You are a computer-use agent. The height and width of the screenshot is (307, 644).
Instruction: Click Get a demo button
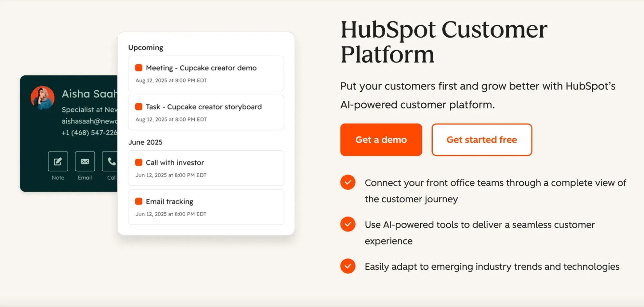click(x=381, y=140)
